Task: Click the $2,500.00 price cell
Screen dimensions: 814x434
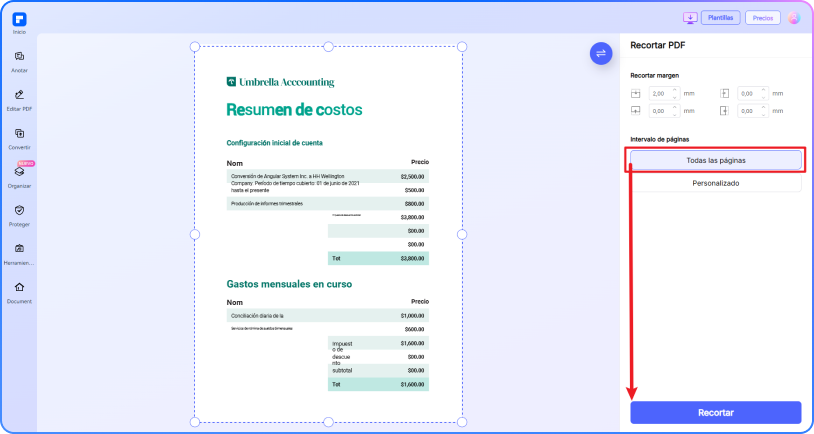Action: click(x=412, y=177)
